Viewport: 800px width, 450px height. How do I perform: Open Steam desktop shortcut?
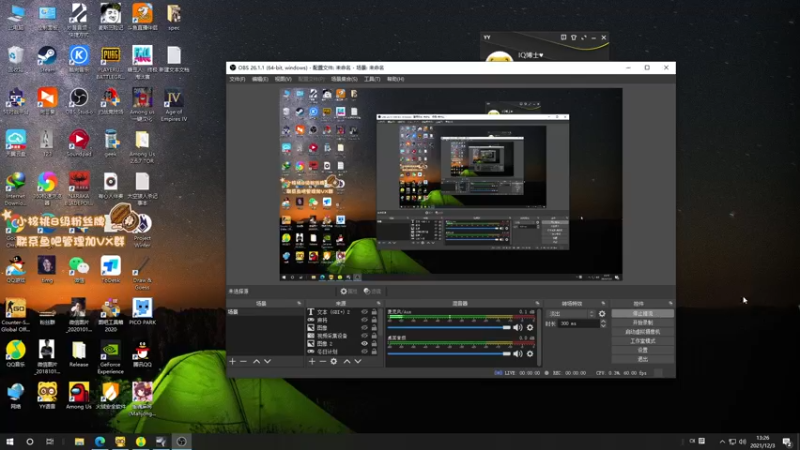pos(47,59)
